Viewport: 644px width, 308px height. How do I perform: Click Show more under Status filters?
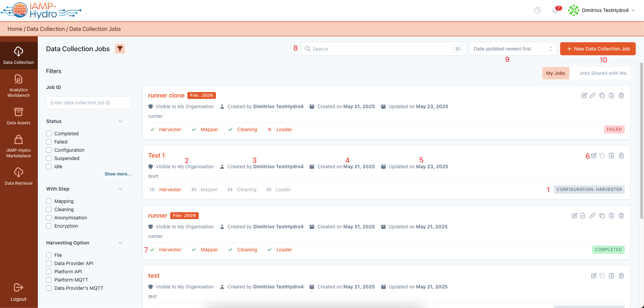pyautogui.click(x=118, y=174)
